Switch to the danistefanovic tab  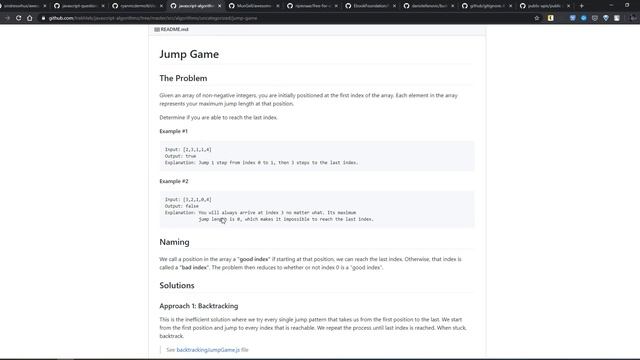pos(429,6)
